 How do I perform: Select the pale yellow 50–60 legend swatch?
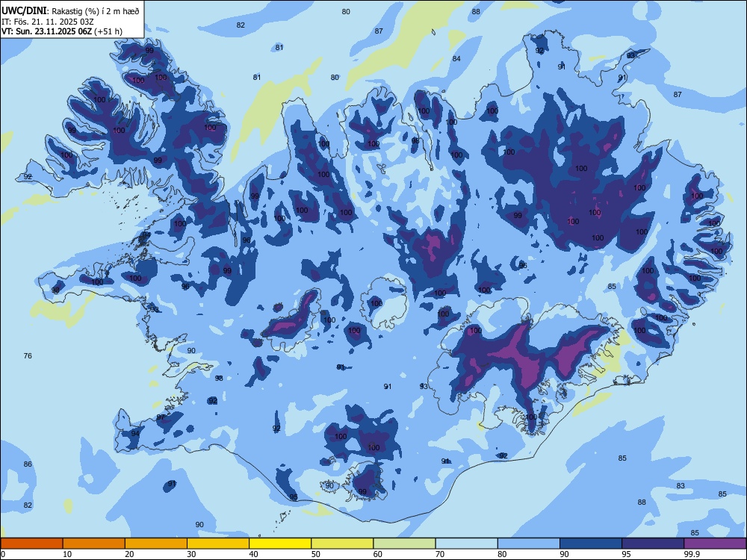click(x=342, y=544)
